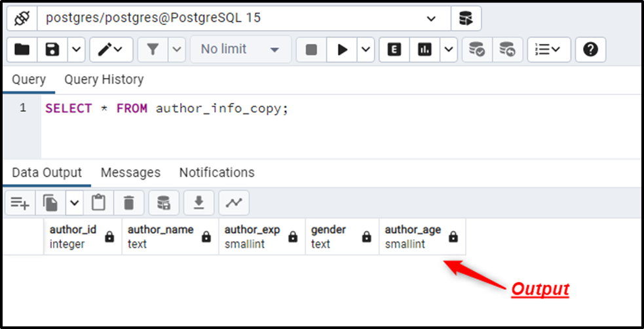Open the graph visualiser icon
The width and height of the screenshot is (644, 329).
coord(234,203)
